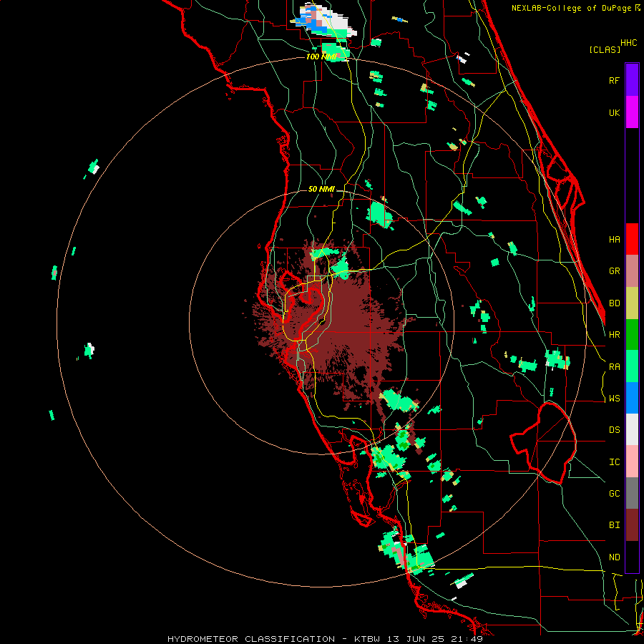The width and height of the screenshot is (644, 644).
Task: Click the red HA color swatch
Action: click(632, 239)
